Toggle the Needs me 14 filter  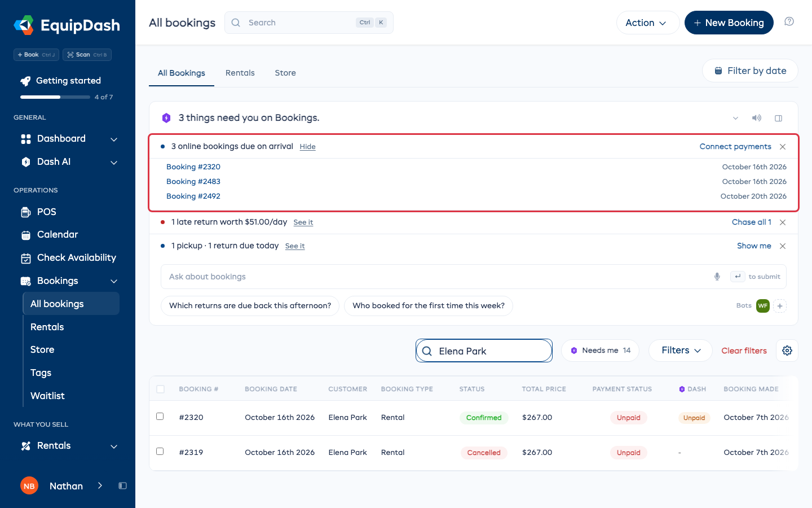coord(600,351)
